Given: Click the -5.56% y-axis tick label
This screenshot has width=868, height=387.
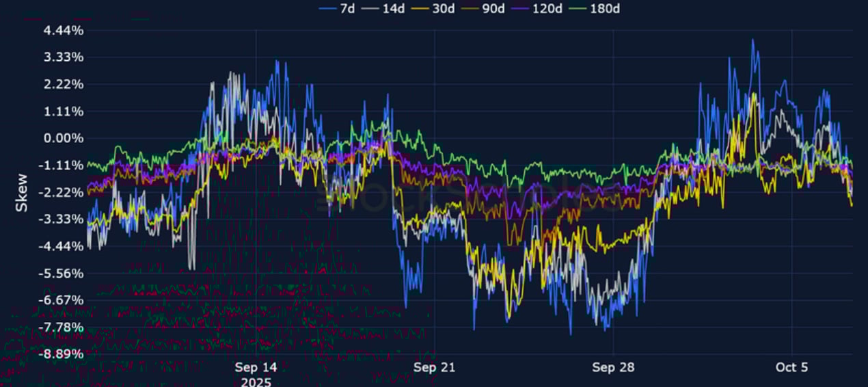Looking at the screenshot, I should point(61,273).
